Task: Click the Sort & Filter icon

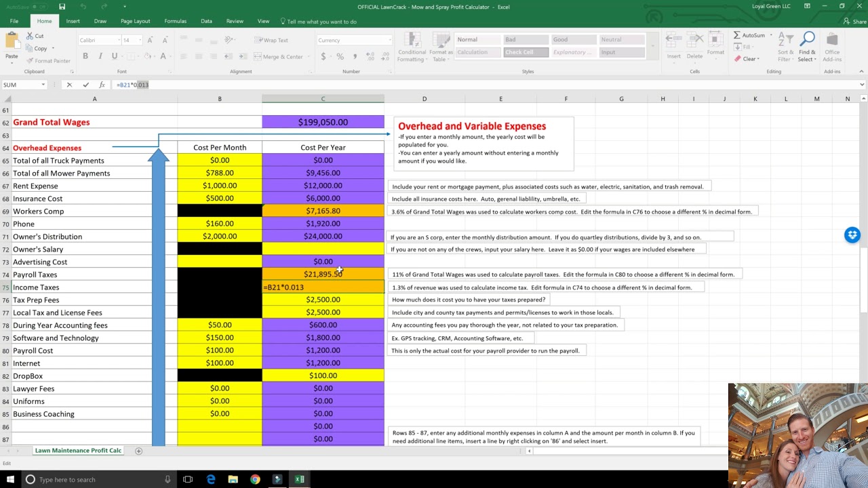Action: (785, 47)
